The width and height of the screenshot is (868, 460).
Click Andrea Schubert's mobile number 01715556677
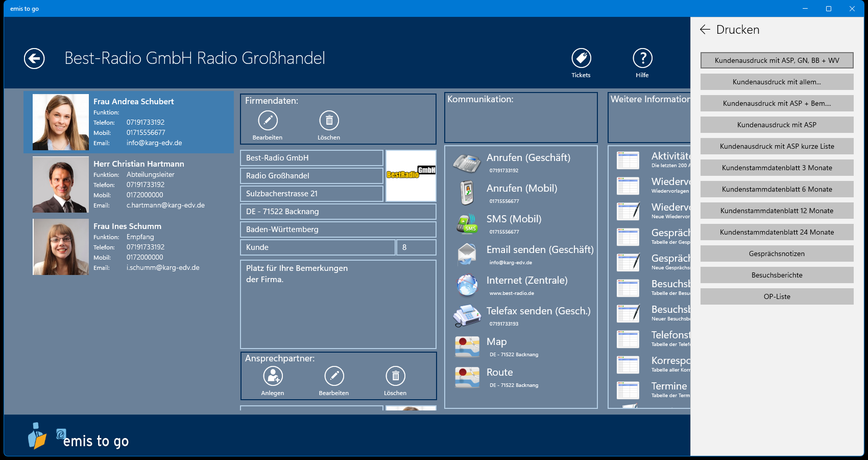coord(146,133)
